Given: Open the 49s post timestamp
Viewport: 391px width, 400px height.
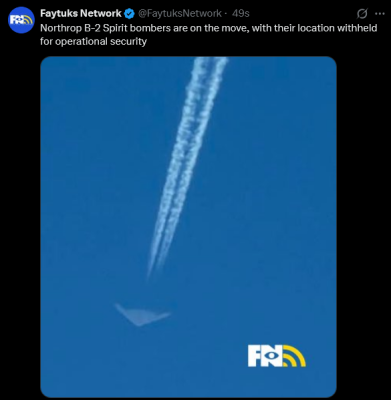Looking at the screenshot, I should point(240,13).
